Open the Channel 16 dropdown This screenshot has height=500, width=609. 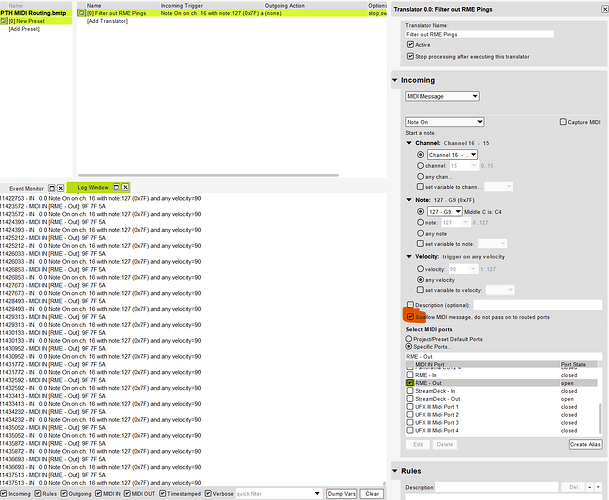coord(453,155)
